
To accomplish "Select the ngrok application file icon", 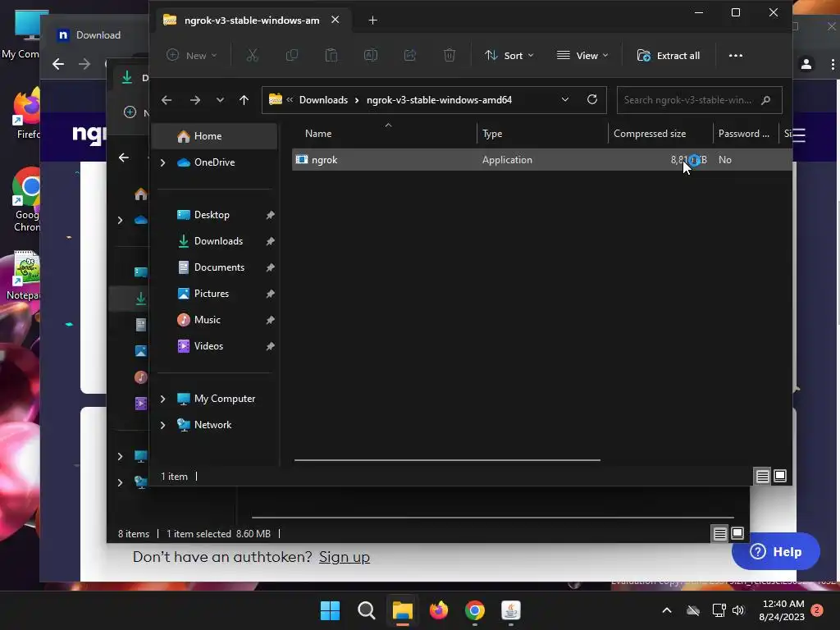I will click(302, 160).
